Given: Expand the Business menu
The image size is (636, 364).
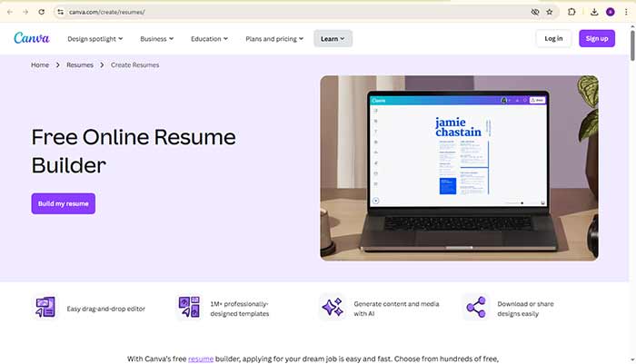Looking at the screenshot, I should click(156, 39).
